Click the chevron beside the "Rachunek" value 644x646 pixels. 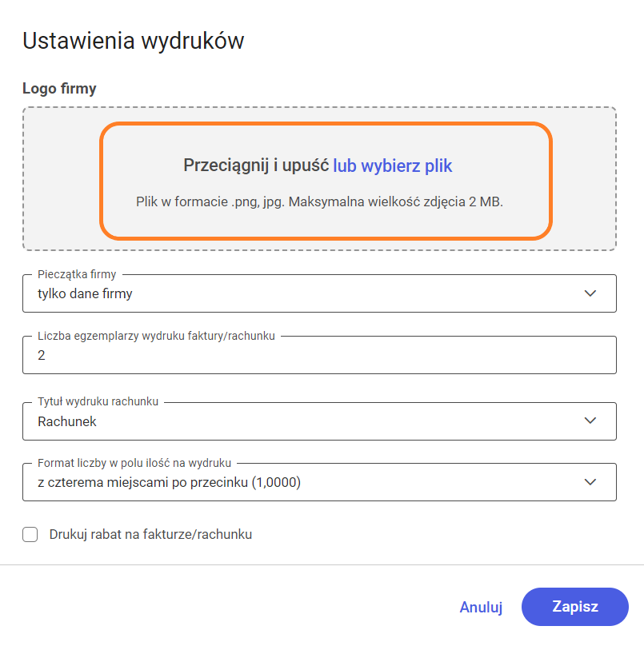click(x=590, y=421)
